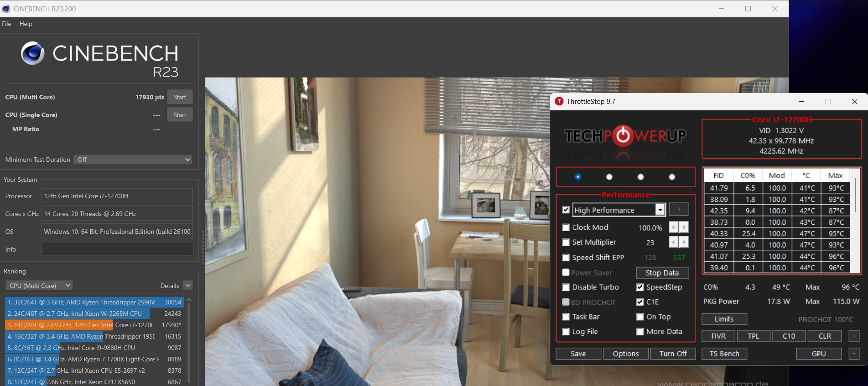Open the Limits window

(x=724, y=319)
